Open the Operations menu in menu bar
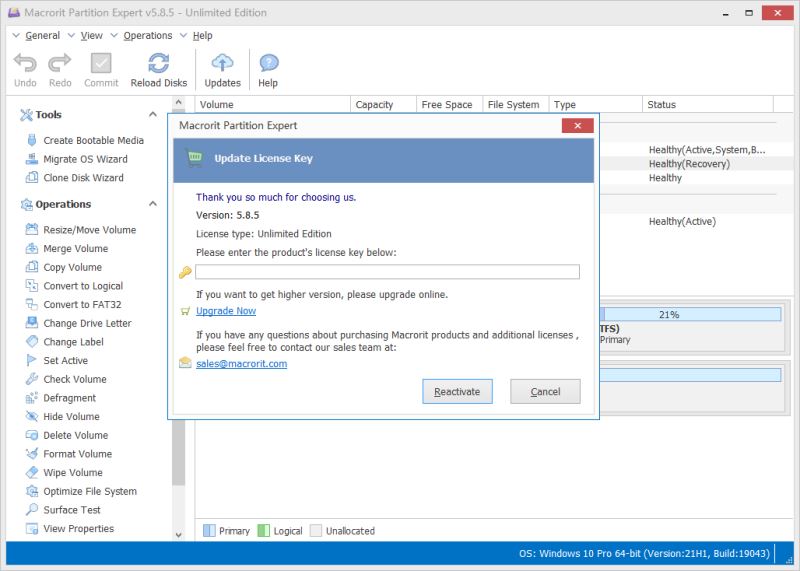 148,36
